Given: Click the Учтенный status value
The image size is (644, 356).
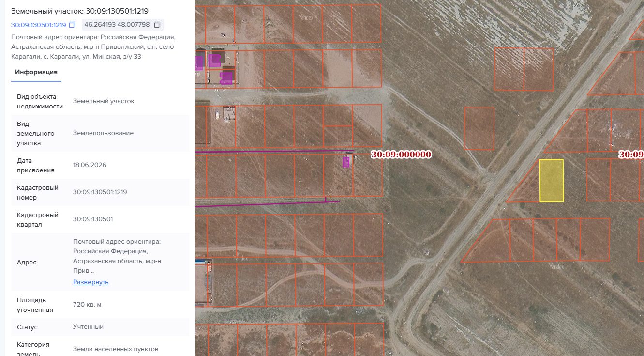Looking at the screenshot, I should coord(88,327).
